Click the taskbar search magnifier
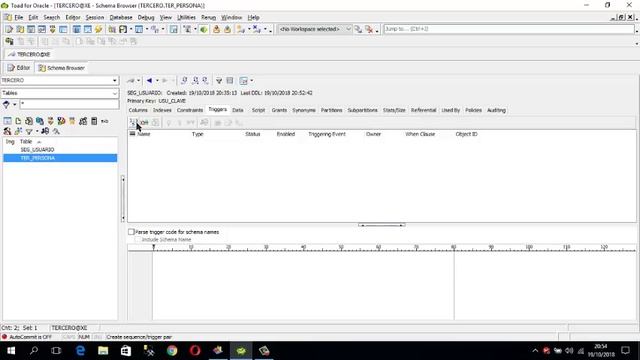This screenshot has width=640, height=360. click(34, 351)
